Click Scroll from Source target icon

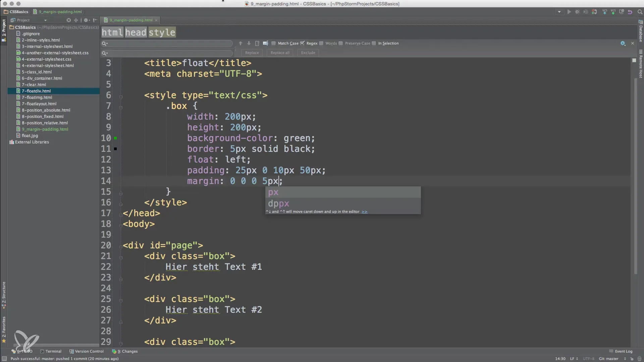(x=69, y=20)
